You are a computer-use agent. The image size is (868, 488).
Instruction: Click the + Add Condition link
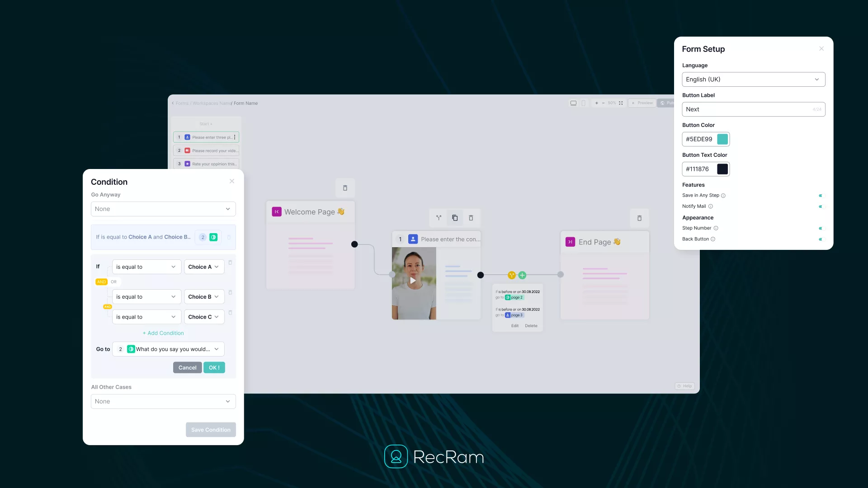tap(163, 333)
